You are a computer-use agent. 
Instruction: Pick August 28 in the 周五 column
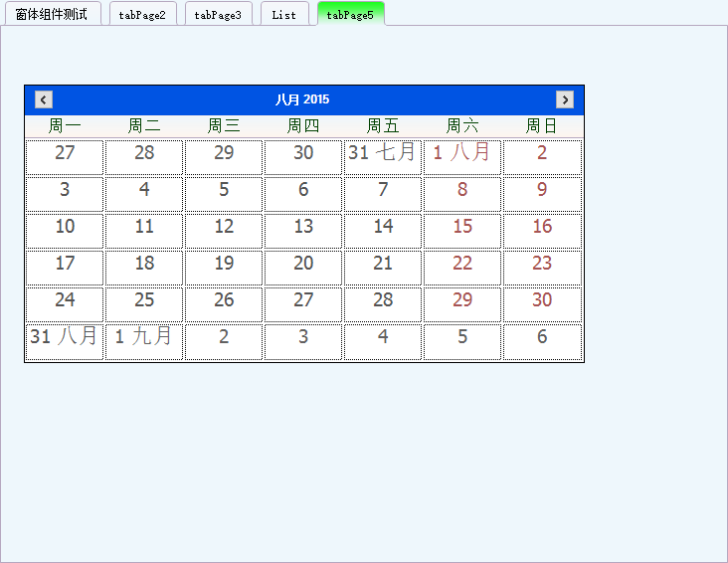click(383, 304)
